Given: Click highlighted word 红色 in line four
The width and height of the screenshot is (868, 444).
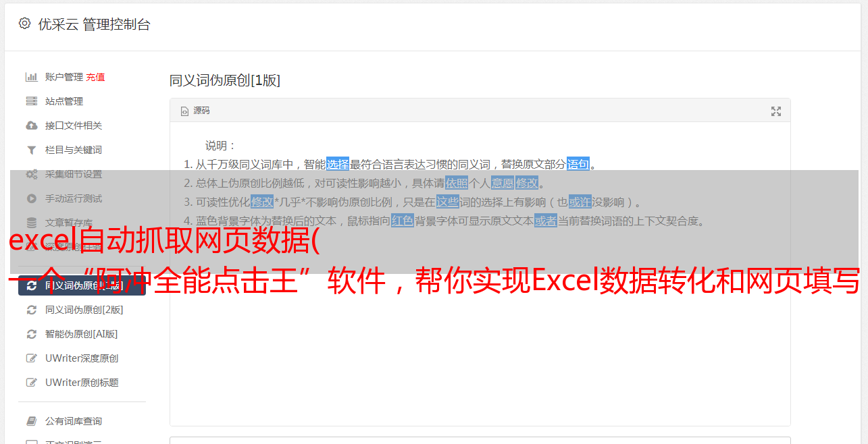Looking at the screenshot, I should tap(403, 221).
